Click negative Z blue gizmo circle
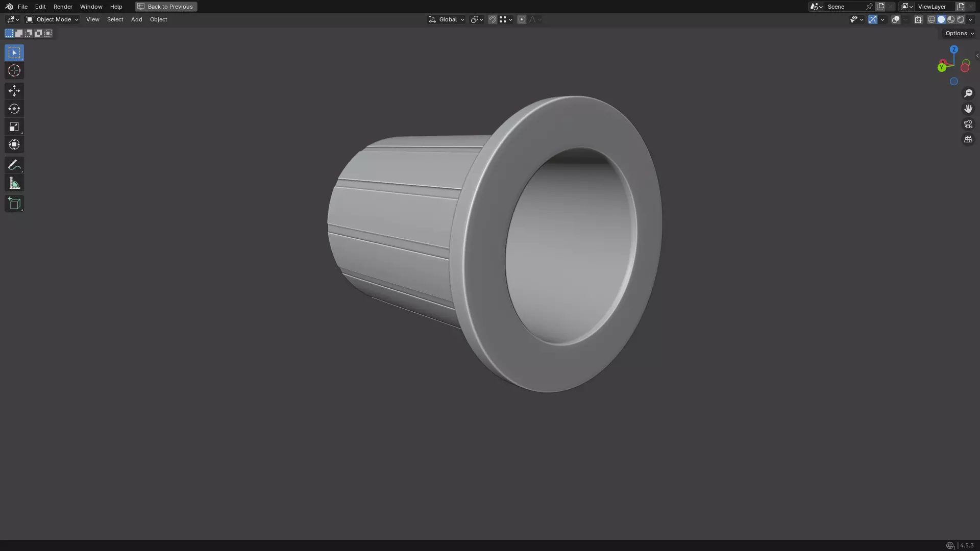980x551 pixels. point(954,81)
